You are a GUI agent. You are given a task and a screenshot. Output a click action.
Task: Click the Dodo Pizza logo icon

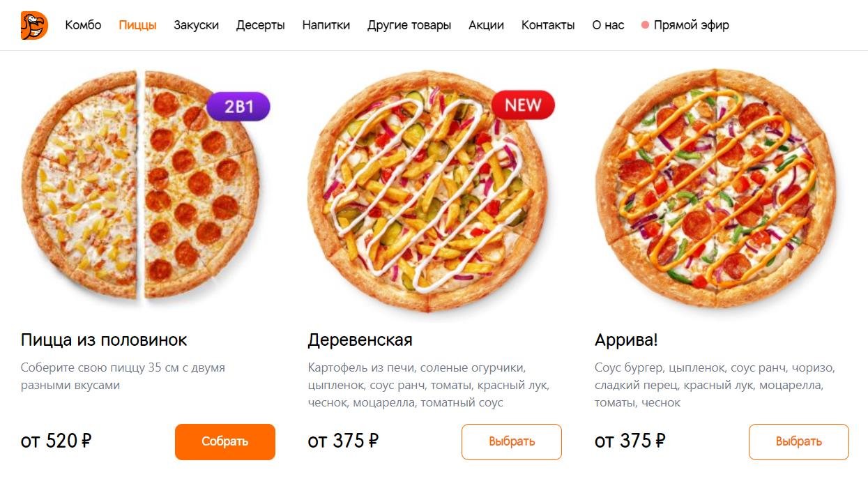[34, 25]
